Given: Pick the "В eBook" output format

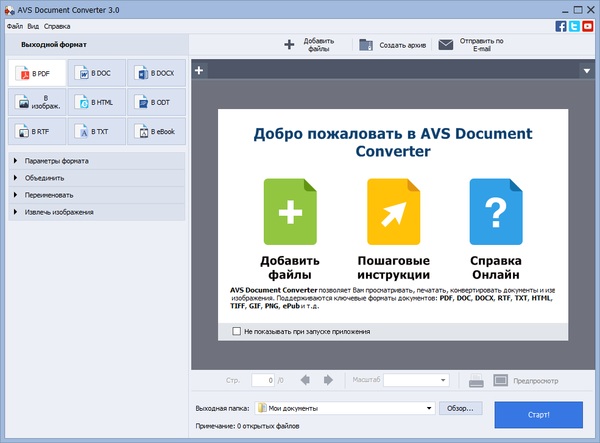Looking at the screenshot, I should pyautogui.click(x=155, y=131).
